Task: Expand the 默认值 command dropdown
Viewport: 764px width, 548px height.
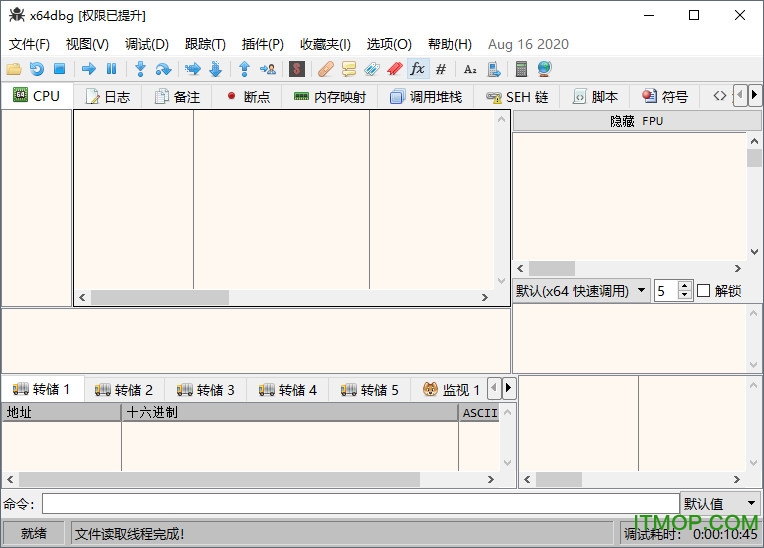Action: pos(720,504)
